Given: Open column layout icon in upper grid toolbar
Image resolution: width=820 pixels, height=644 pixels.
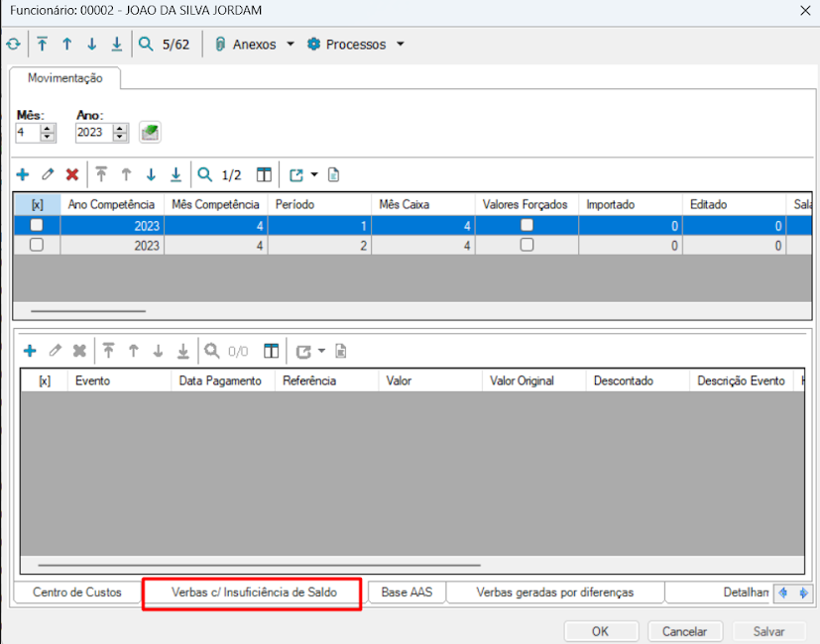Looking at the screenshot, I should coord(264,174).
